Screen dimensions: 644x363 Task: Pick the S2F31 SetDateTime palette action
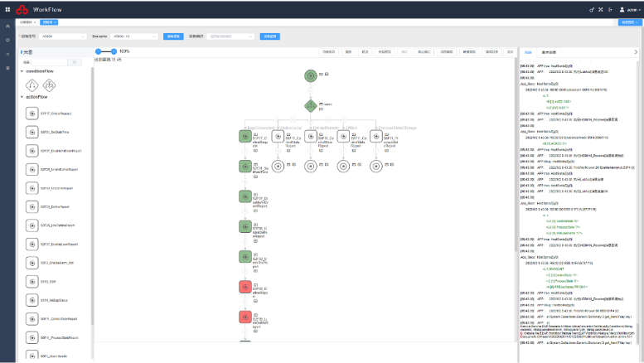[32, 133]
